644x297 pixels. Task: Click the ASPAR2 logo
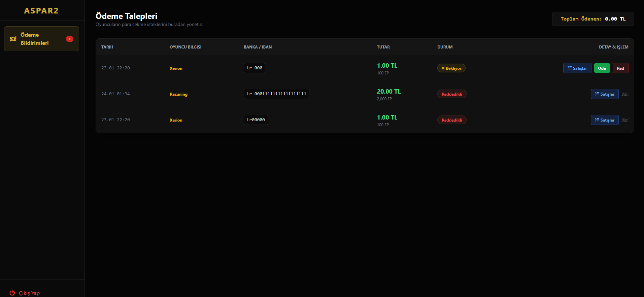pos(41,11)
